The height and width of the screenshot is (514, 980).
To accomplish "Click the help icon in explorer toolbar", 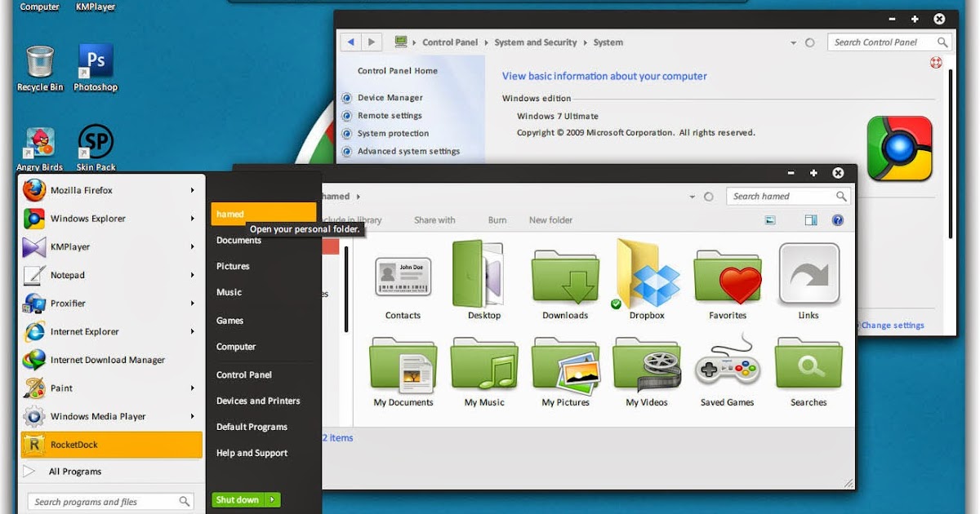I will pos(837,220).
